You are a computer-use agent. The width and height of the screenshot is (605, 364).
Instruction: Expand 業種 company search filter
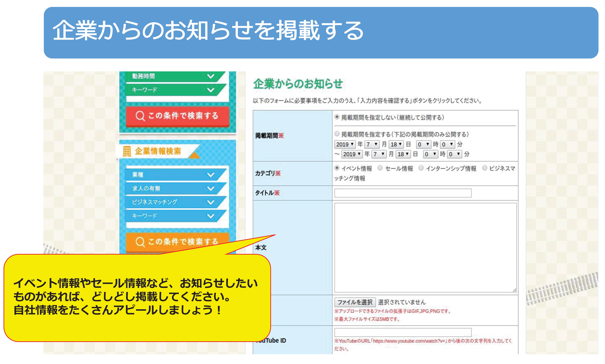[175, 175]
